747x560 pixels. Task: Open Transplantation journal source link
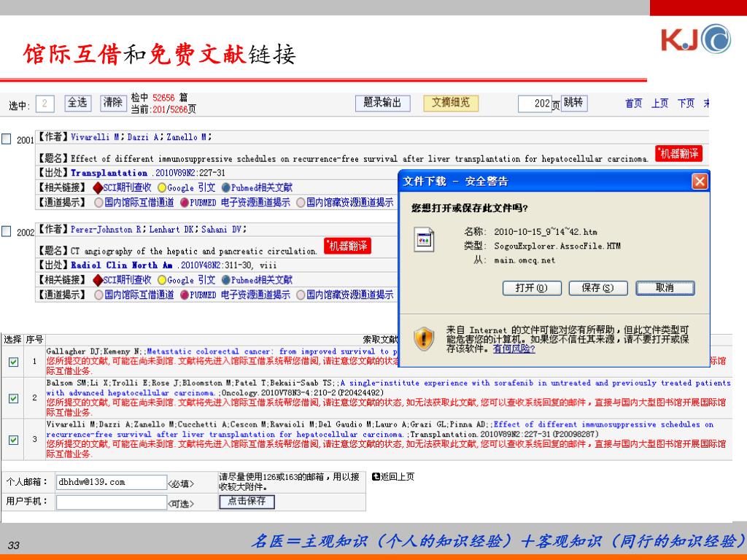point(109,173)
